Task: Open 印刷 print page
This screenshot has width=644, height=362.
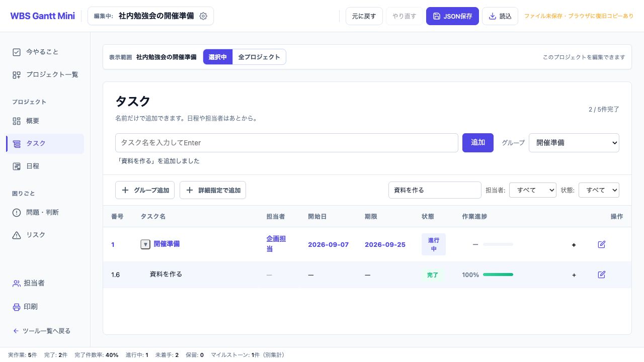Action: pyautogui.click(x=45, y=307)
